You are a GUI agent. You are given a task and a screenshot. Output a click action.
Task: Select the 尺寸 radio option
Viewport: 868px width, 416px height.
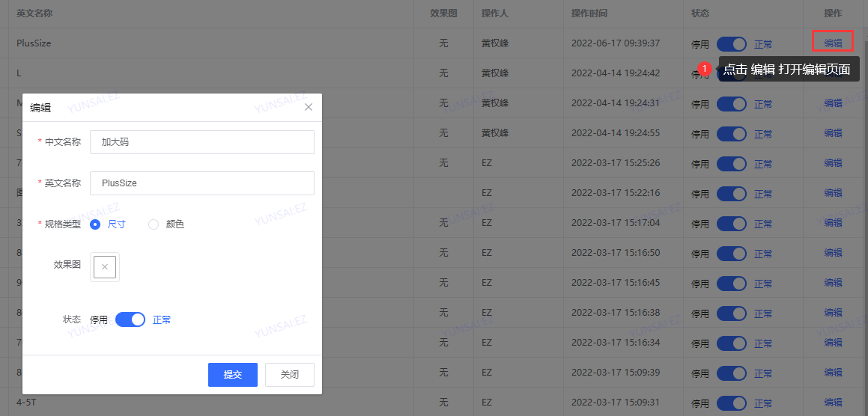(x=95, y=224)
